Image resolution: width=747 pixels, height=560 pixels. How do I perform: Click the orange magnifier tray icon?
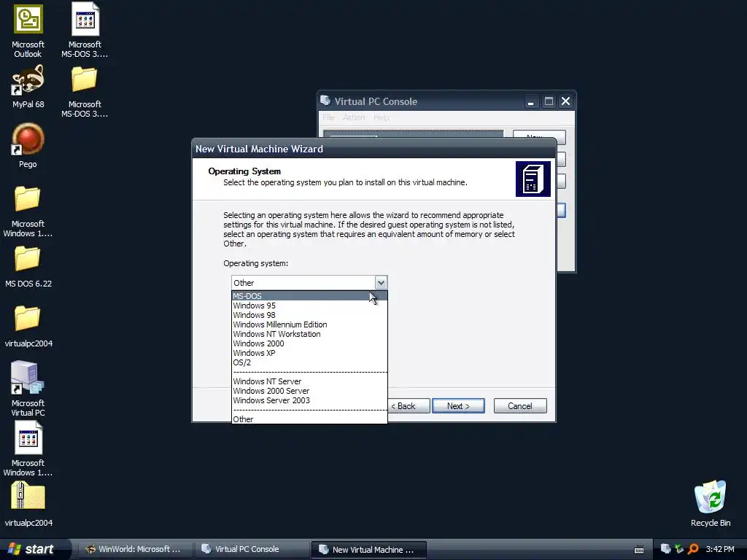pyautogui.click(x=693, y=549)
